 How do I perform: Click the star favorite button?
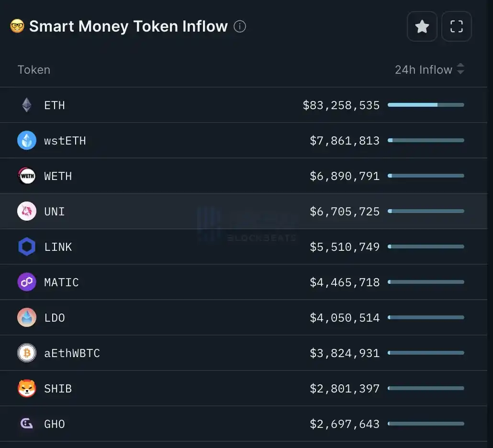tap(422, 27)
